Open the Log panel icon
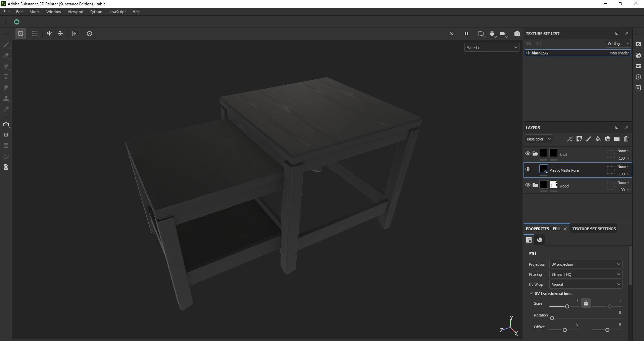 (638, 88)
